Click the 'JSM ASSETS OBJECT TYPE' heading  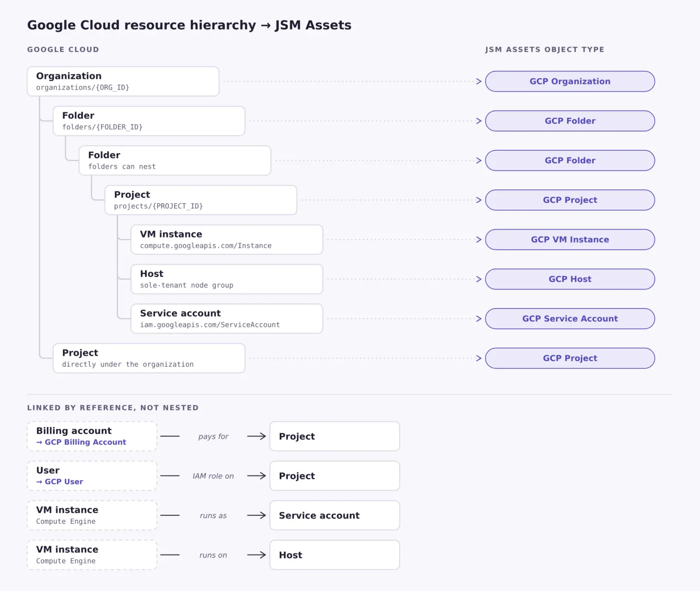tap(545, 50)
